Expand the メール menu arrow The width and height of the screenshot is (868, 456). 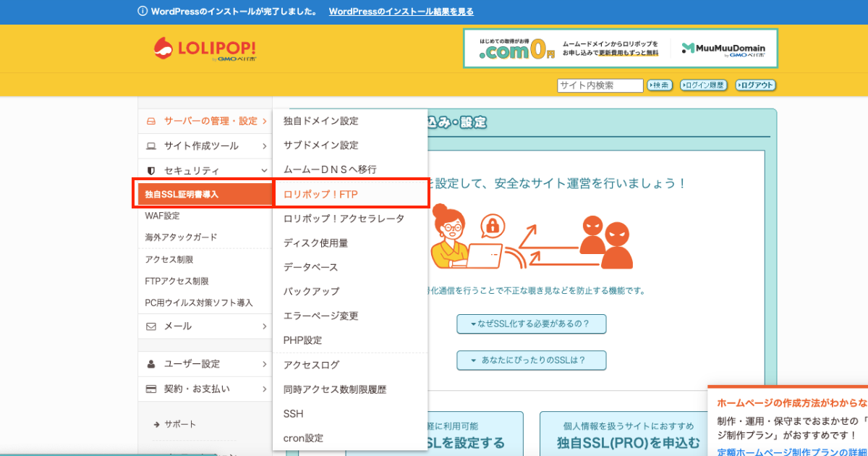pyautogui.click(x=265, y=326)
